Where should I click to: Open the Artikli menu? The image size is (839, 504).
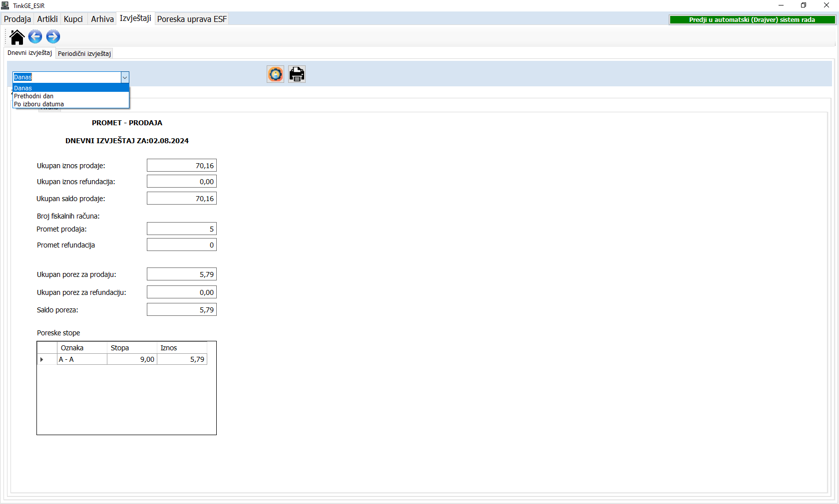(x=47, y=19)
